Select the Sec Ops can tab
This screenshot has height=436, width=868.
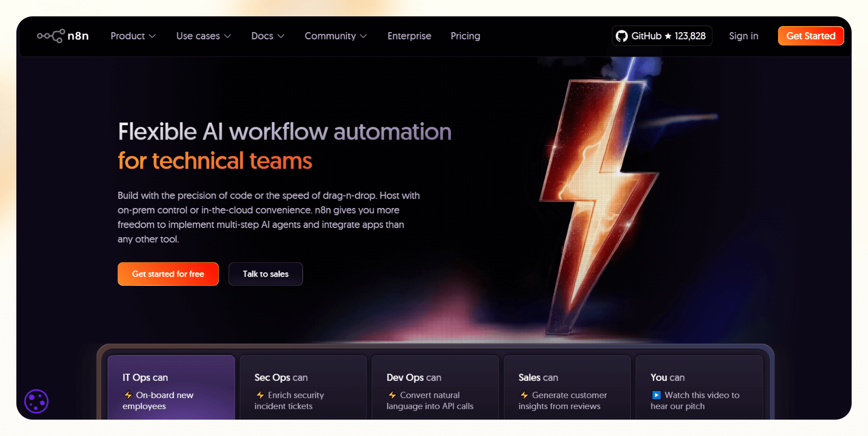pos(303,387)
